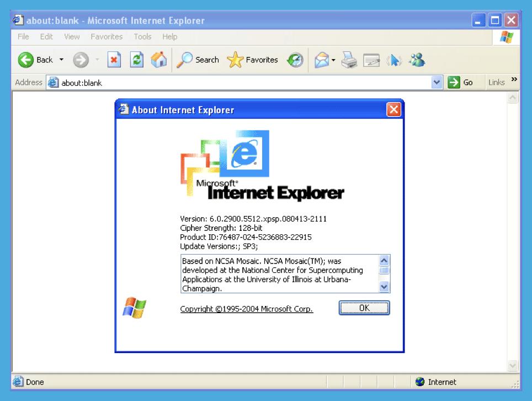Click the page scroll up arrow
Image resolution: width=532 pixels, height=401 pixels.
[512, 98]
